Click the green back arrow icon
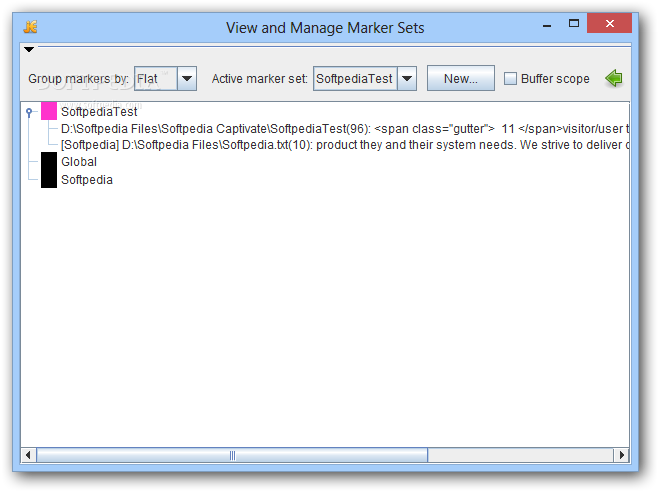The image size is (659, 492). click(x=614, y=78)
